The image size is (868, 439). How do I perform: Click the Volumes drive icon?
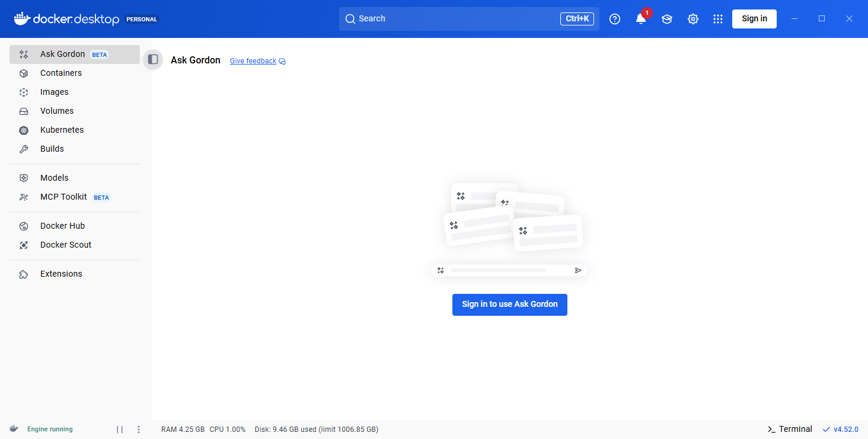tap(24, 111)
